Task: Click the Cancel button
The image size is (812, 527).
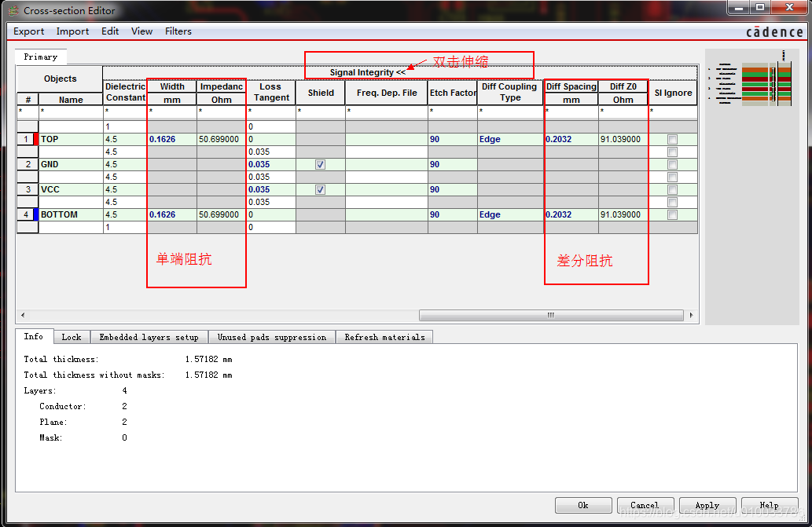Action: 644,505
